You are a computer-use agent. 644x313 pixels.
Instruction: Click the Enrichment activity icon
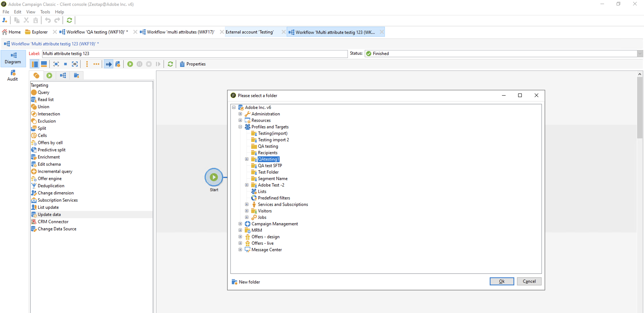coord(34,157)
